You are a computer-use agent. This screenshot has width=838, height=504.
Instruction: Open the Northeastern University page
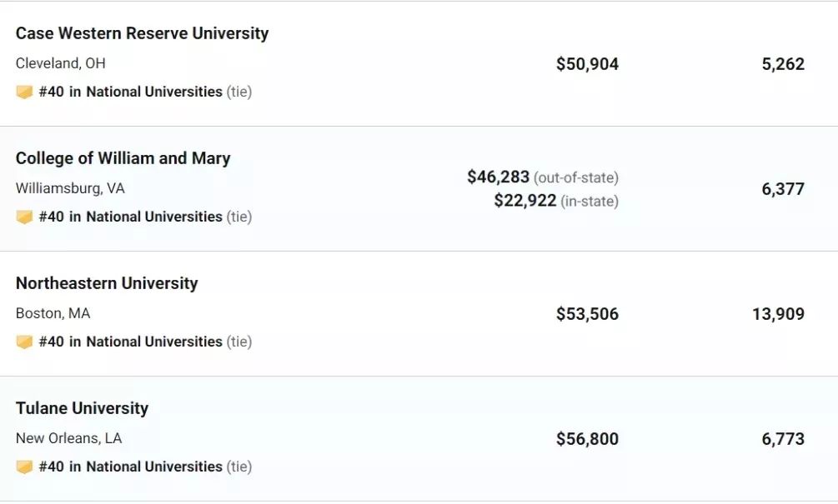pos(107,283)
